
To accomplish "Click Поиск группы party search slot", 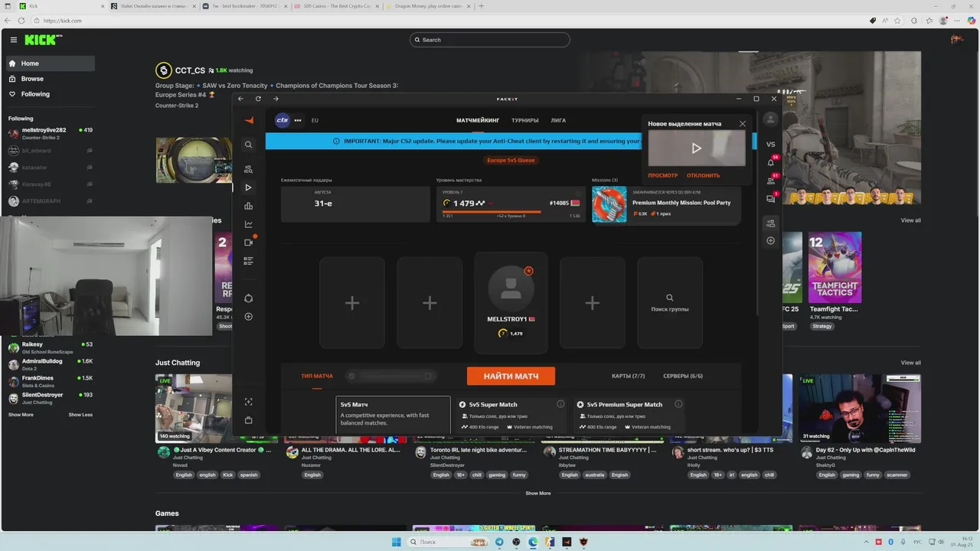I will (670, 303).
